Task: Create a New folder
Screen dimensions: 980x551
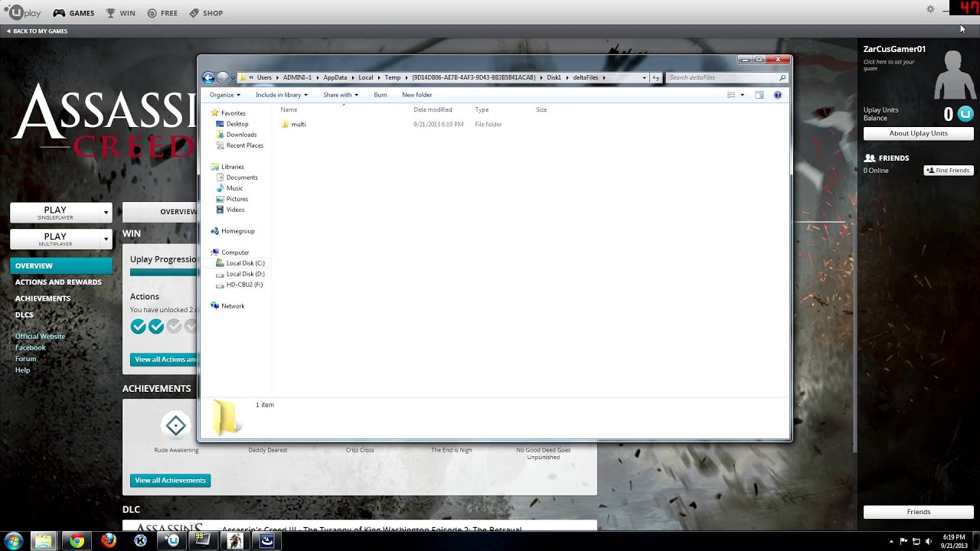Action: coord(417,95)
